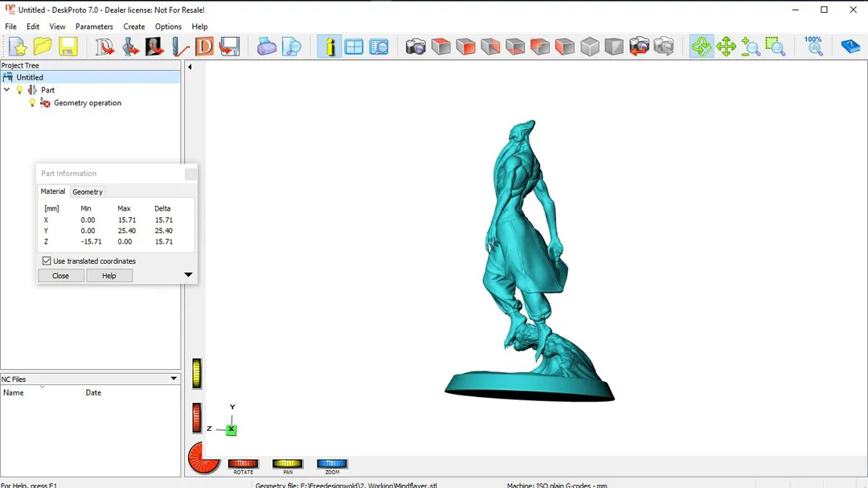Screen dimensions: 868x488
Task: Click the four-pane view layout icon
Action: [x=354, y=47]
